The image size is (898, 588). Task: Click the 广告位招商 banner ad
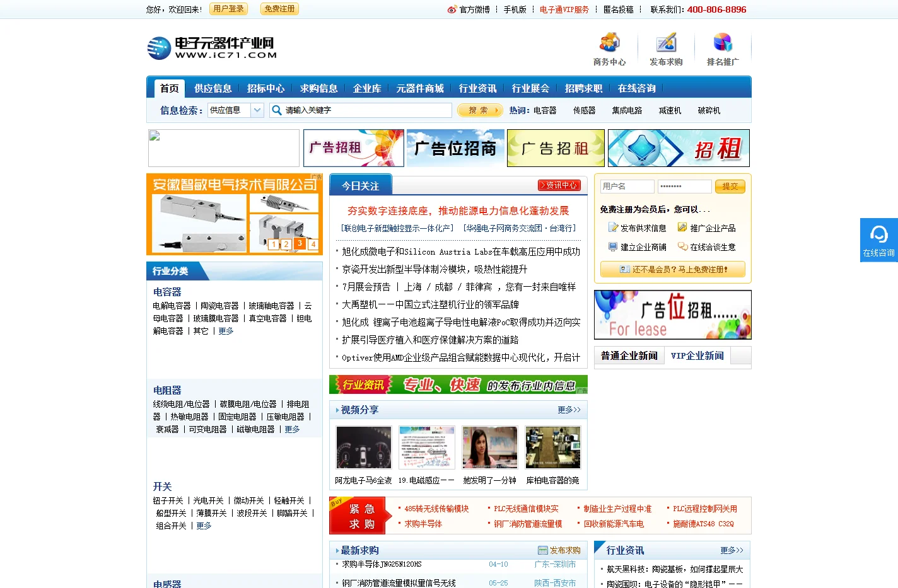click(455, 148)
